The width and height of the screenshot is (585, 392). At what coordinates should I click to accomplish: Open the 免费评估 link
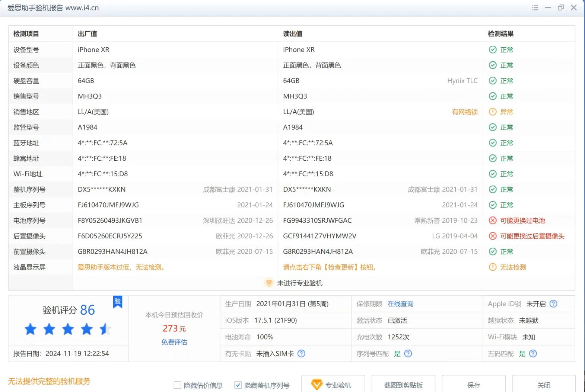pos(174,342)
